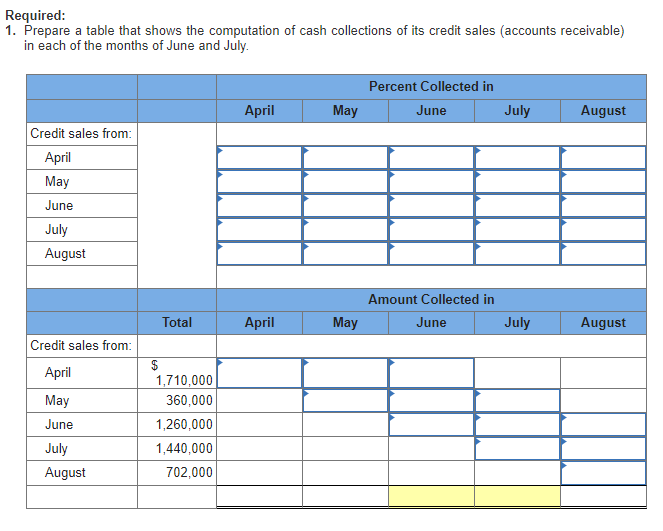663x531 pixels.
Task: Select percent cell for April sales collected in July
Action: [518, 158]
